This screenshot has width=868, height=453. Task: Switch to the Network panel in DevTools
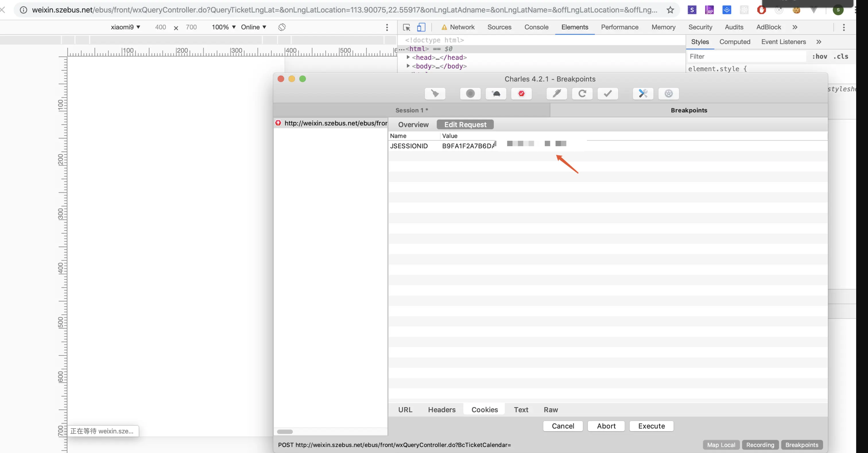(x=458, y=27)
